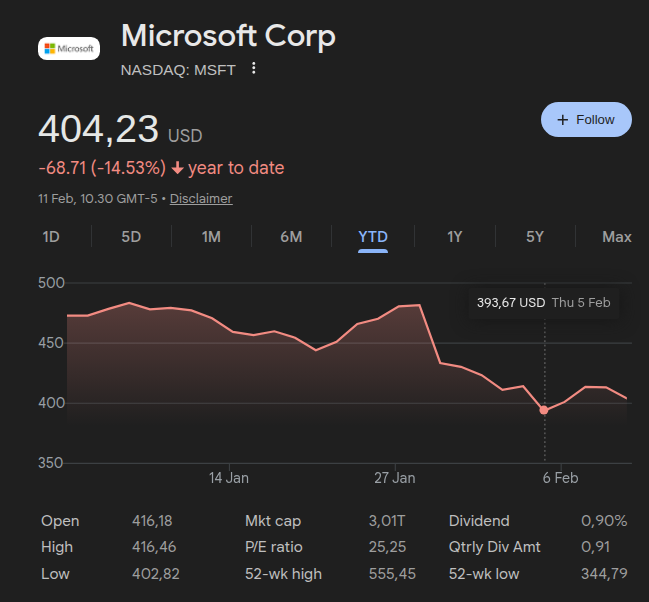Choose the YTD range tab

(373, 237)
